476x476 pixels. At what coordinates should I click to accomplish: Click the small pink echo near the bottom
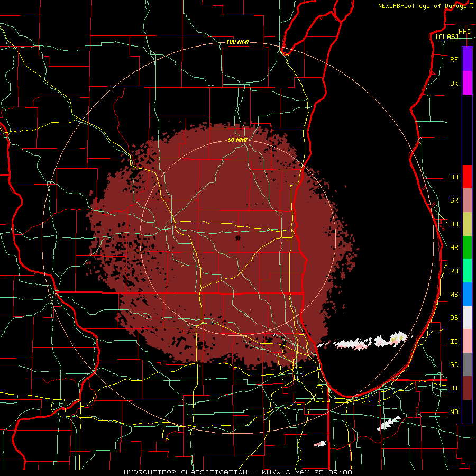[321, 444]
